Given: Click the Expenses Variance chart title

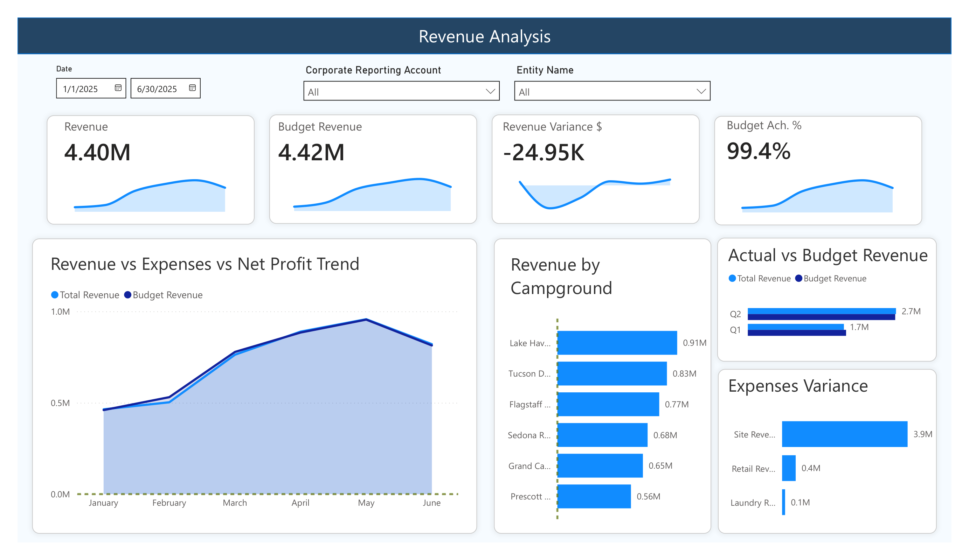Looking at the screenshot, I should pos(798,385).
